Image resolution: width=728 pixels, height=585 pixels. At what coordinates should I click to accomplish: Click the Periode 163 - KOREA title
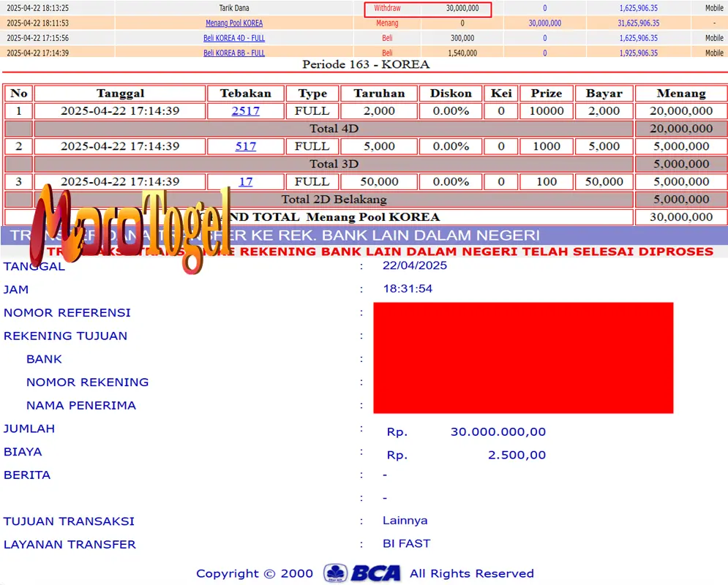pyautogui.click(x=364, y=64)
